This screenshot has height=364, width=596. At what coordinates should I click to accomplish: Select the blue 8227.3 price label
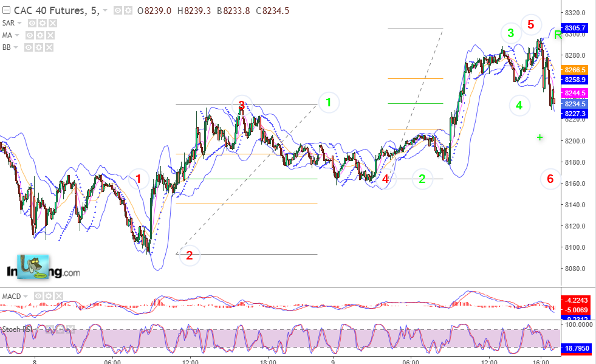pyautogui.click(x=575, y=114)
